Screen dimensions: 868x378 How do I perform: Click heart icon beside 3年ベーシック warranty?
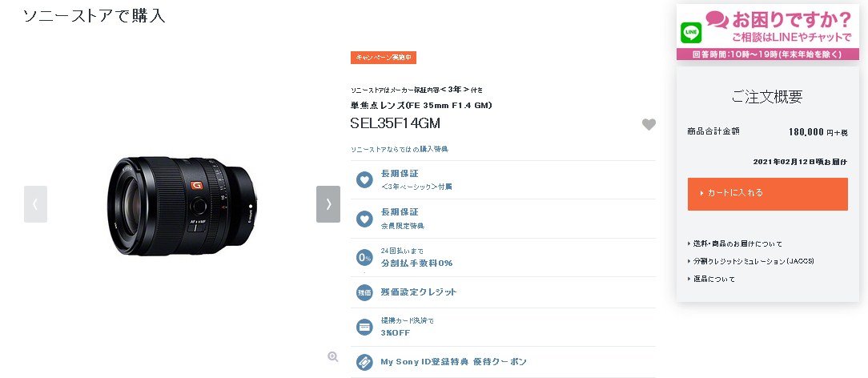coord(364,180)
